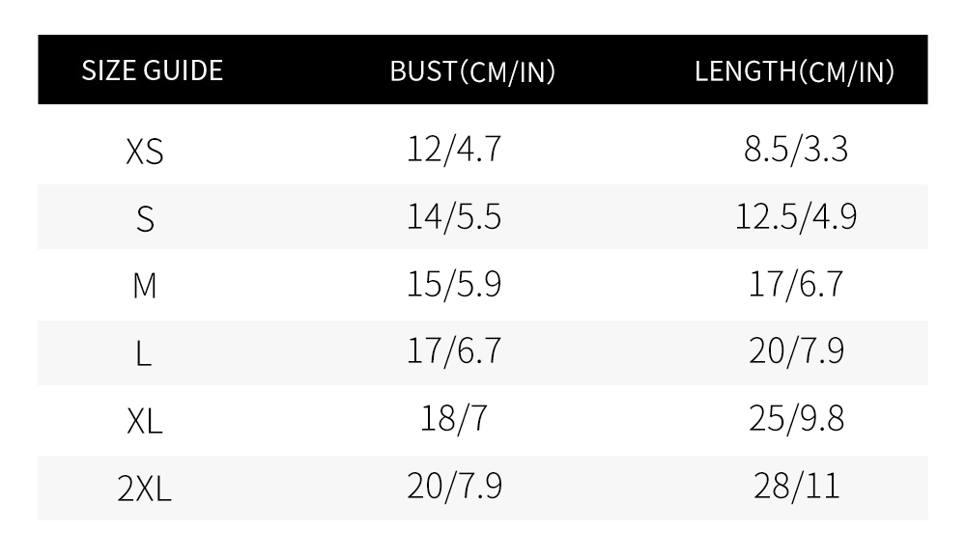Click the 12.5/4.9 length value
Screen dimensions: 966x560
tap(796, 217)
